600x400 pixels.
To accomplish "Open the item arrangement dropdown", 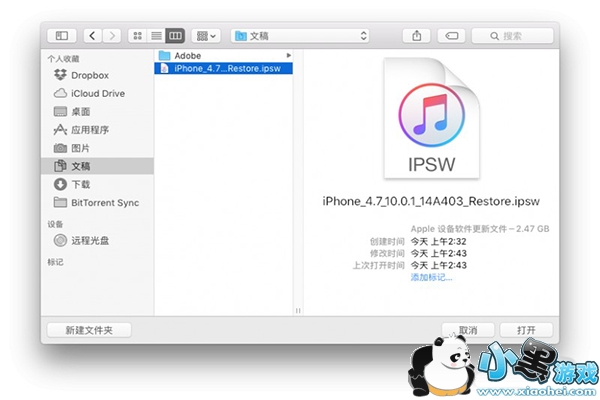I will click(x=206, y=36).
